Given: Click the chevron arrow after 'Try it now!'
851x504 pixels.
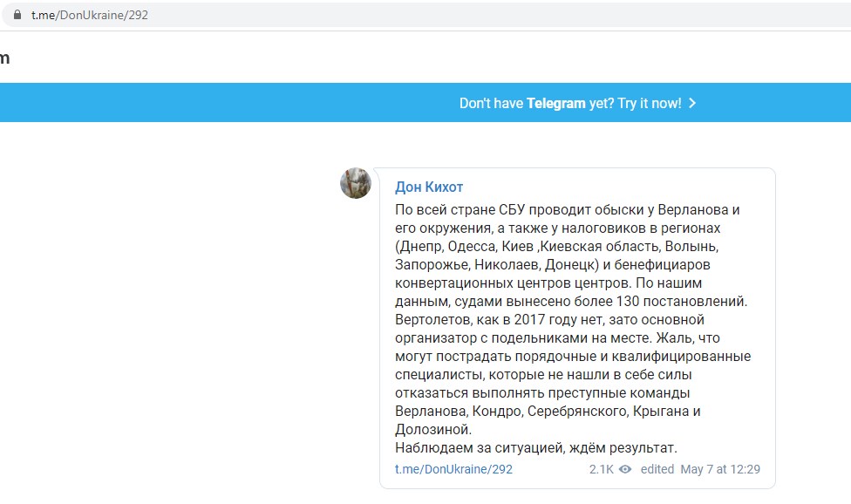Looking at the screenshot, I should (x=692, y=103).
